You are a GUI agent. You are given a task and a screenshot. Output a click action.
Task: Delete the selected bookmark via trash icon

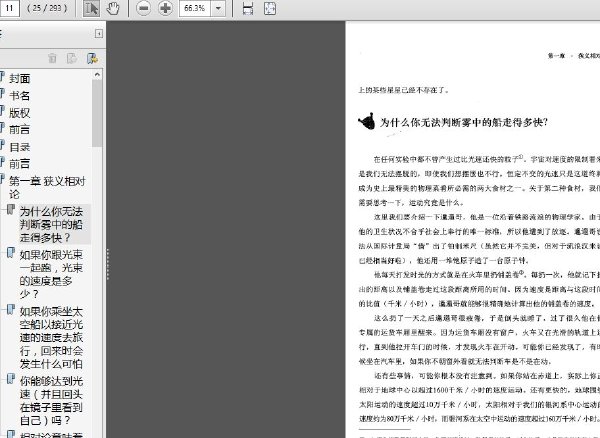[x=53, y=59]
